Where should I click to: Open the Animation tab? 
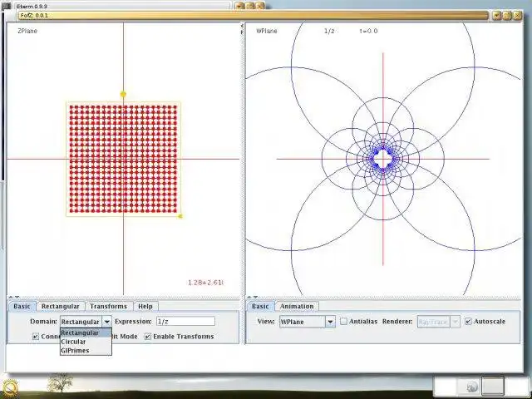[x=297, y=306]
